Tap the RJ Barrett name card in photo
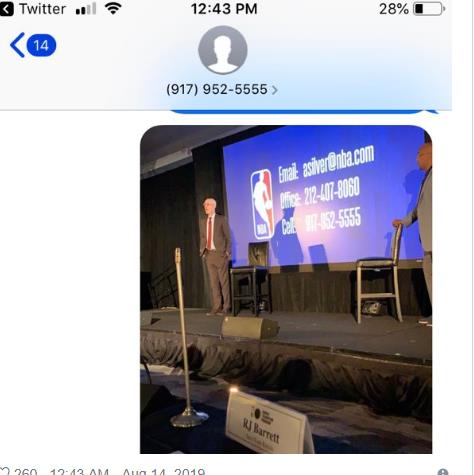Viewport: 474px width, 475px height. 269,423
